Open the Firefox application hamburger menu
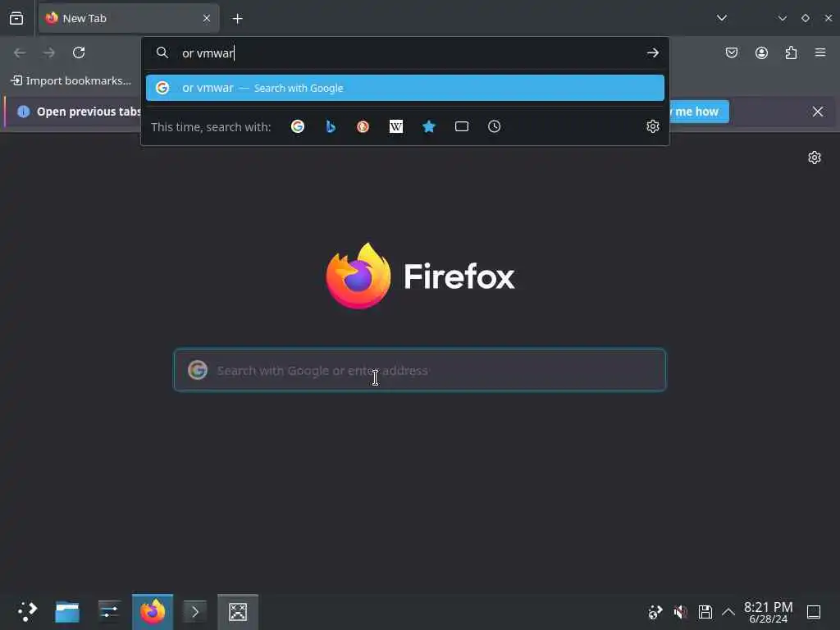The width and height of the screenshot is (840, 630). tap(820, 52)
